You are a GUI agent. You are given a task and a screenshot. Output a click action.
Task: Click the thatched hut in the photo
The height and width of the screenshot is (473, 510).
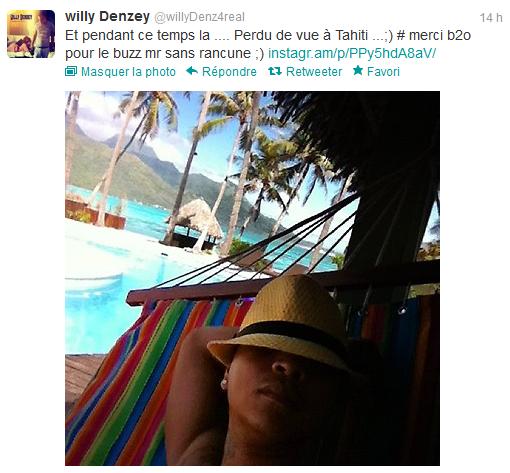click(x=197, y=221)
